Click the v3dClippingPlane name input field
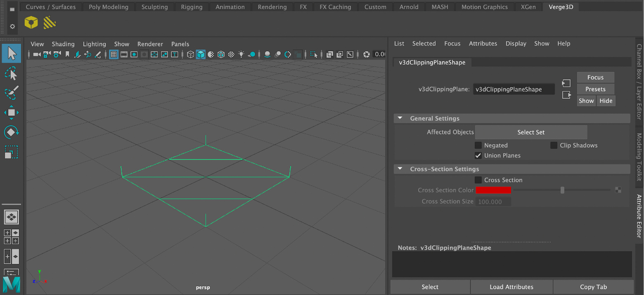644x295 pixels. 514,89
